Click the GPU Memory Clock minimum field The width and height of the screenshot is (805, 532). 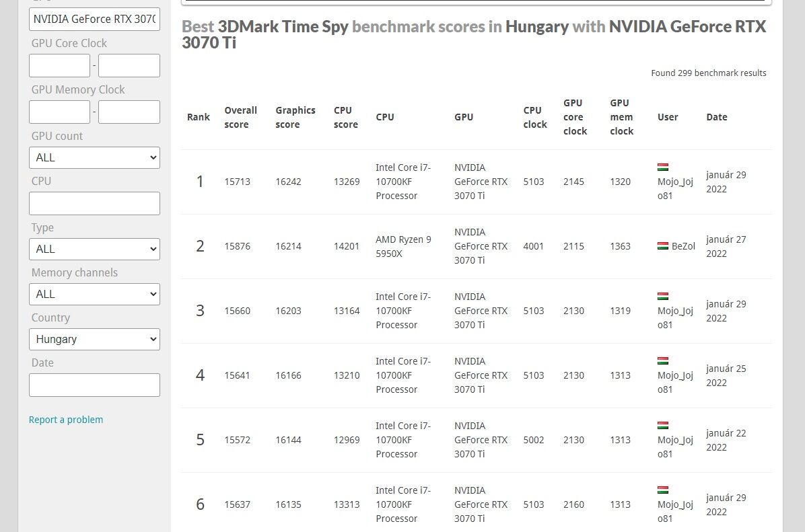tap(59, 112)
